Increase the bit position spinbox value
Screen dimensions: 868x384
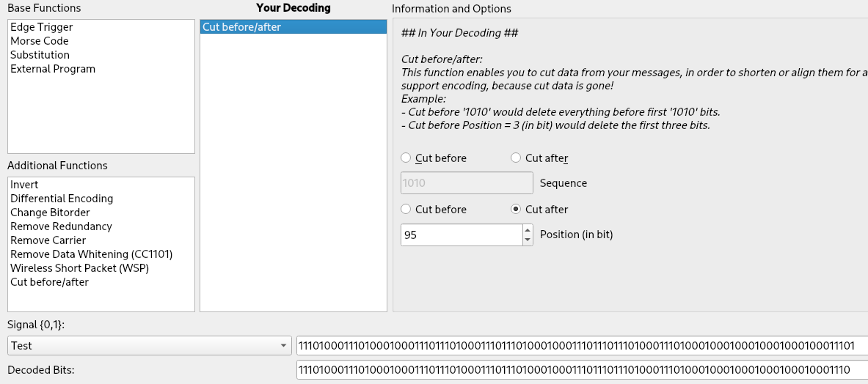[527, 230]
